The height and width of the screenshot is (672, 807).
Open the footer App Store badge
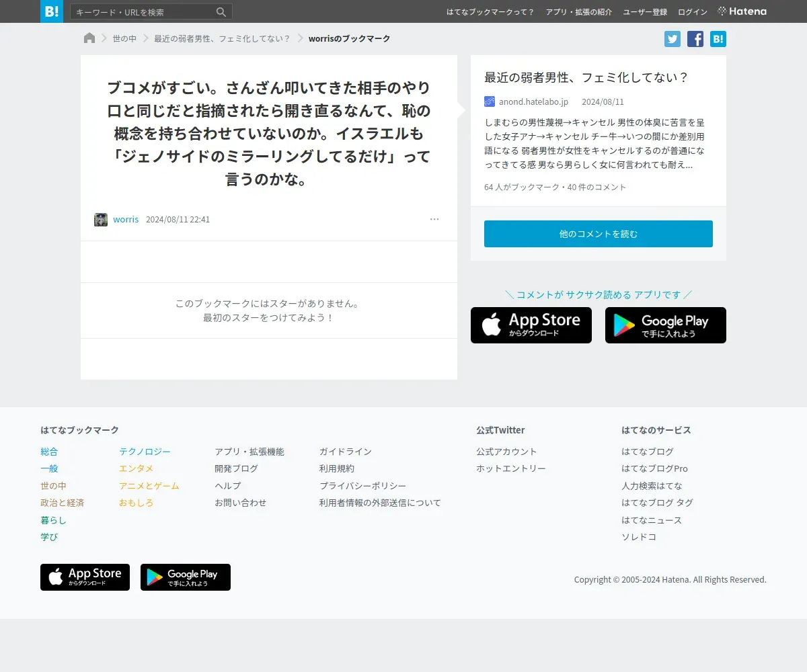coord(85,577)
